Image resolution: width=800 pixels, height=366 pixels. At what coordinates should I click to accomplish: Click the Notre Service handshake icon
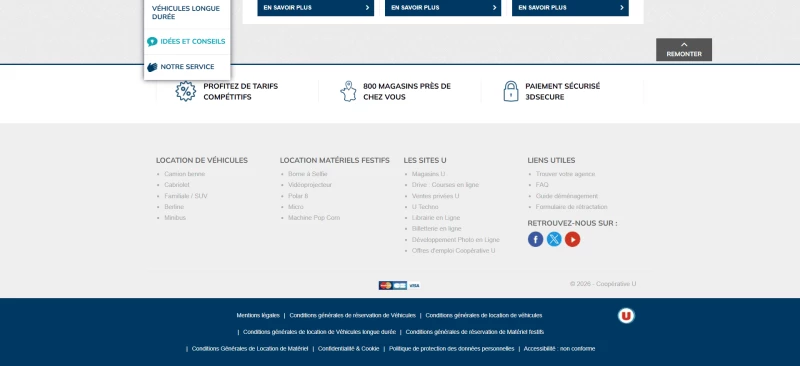pyautogui.click(x=152, y=67)
